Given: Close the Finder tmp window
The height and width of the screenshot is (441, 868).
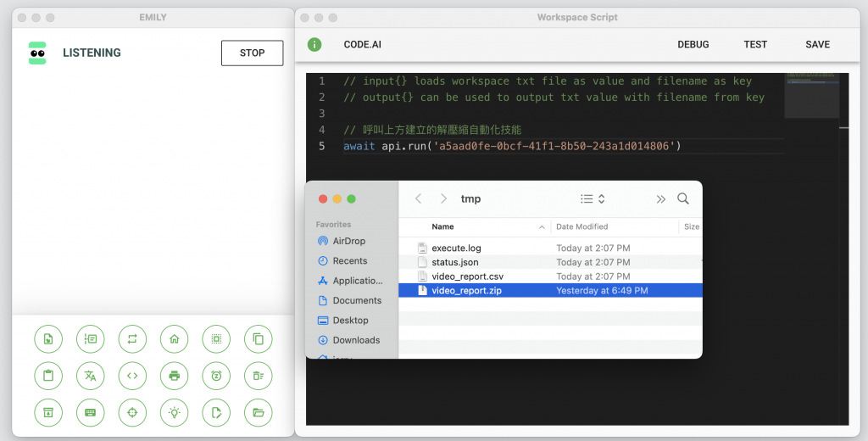Looking at the screenshot, I should pyautogui.click(x=323, y=199).
